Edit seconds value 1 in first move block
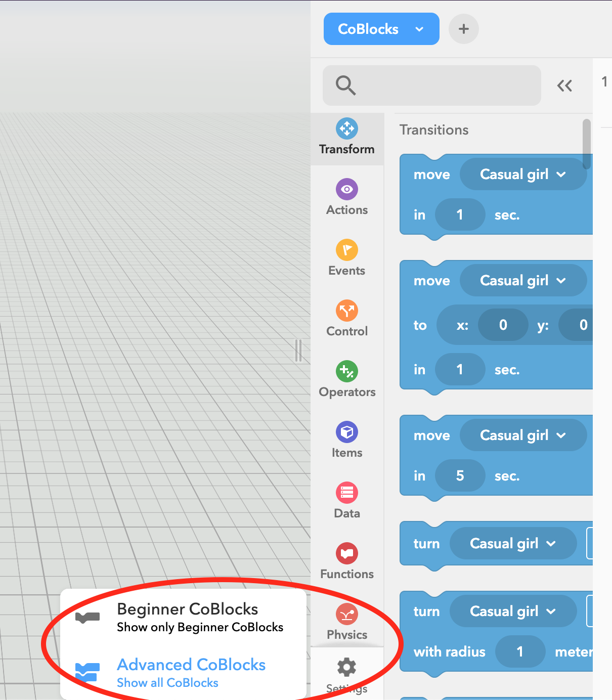The width and height of the screenshot is (612, 700). tap(460, 215)
